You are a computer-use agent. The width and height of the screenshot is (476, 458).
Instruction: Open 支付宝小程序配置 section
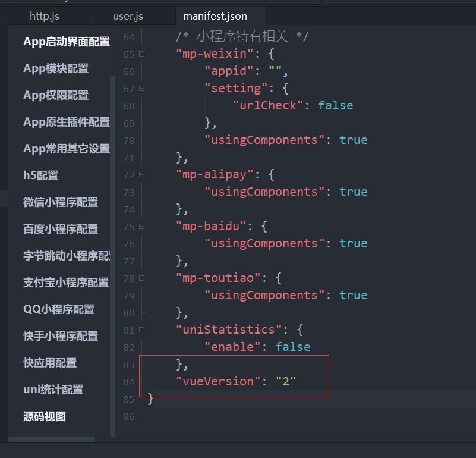(66, 283)
